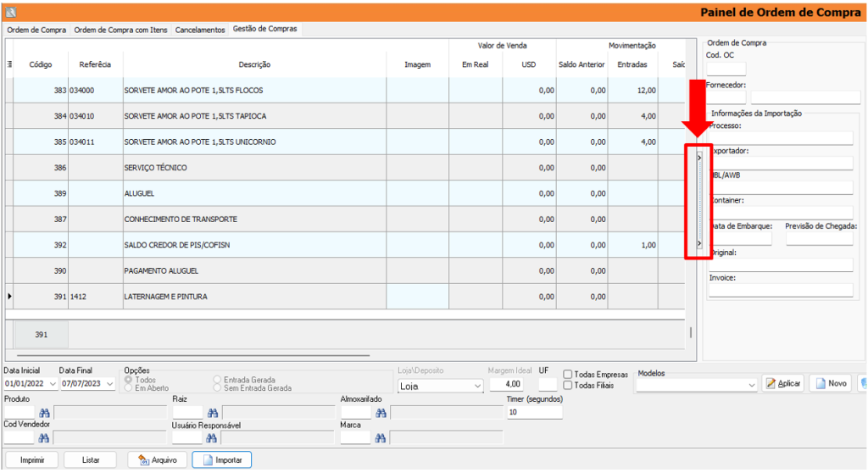Click the Invoice input field

click(x=781, y=290)
